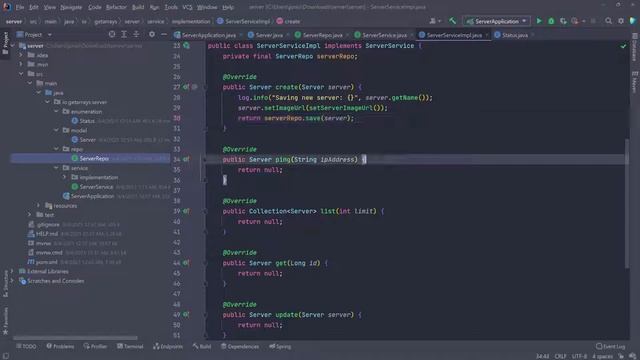The height and width of the screenshot is (360, 640).
Task: Expand the .idea folder
Action: (21, 55)
